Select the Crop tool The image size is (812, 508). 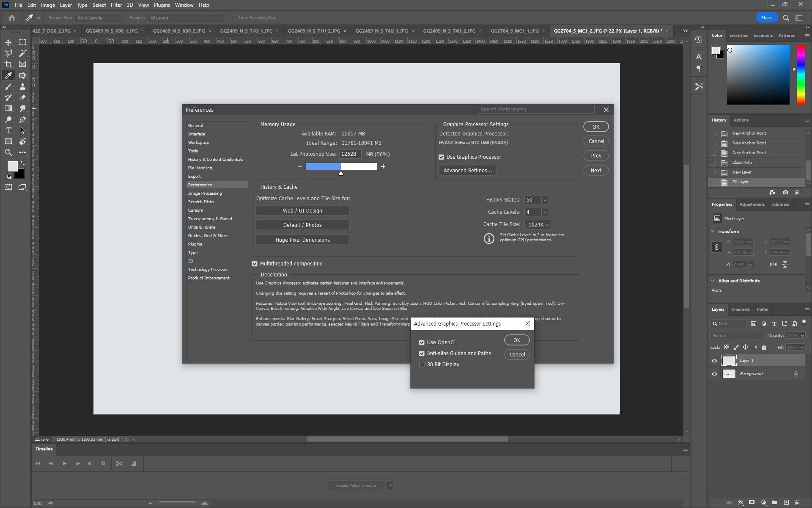[x=8, y=64]
